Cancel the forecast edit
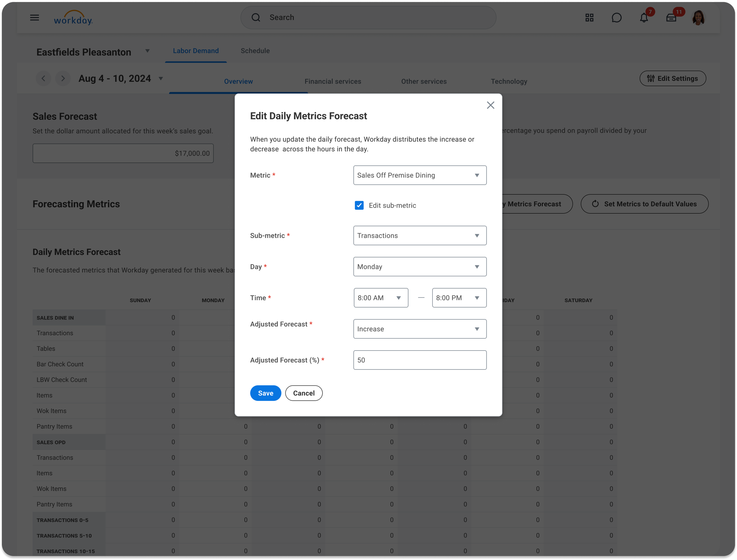The image size is (737, 560). (x=303, y=393)
